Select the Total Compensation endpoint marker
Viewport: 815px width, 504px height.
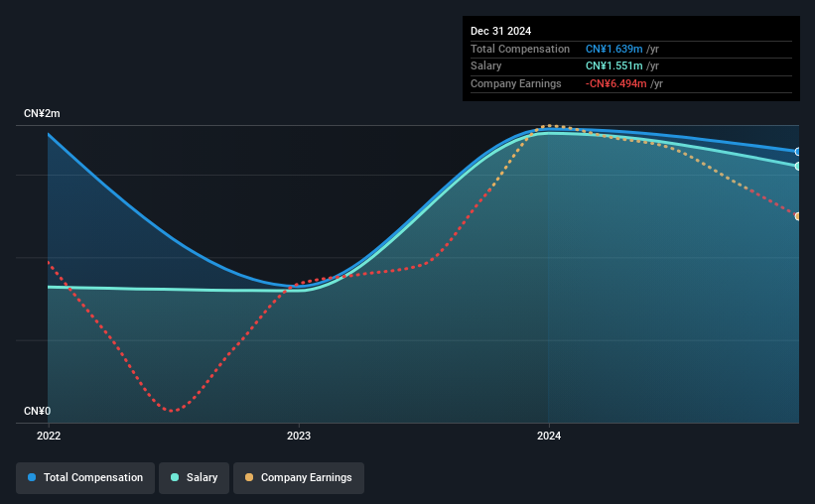tap(797, 152)
